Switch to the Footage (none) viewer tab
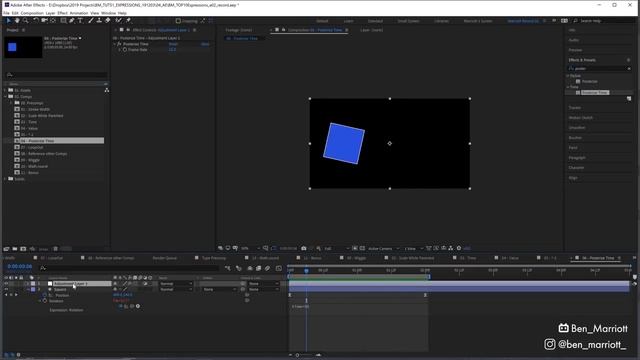The image size is (640, 360). pyautogui.click(x=238, y=30)
